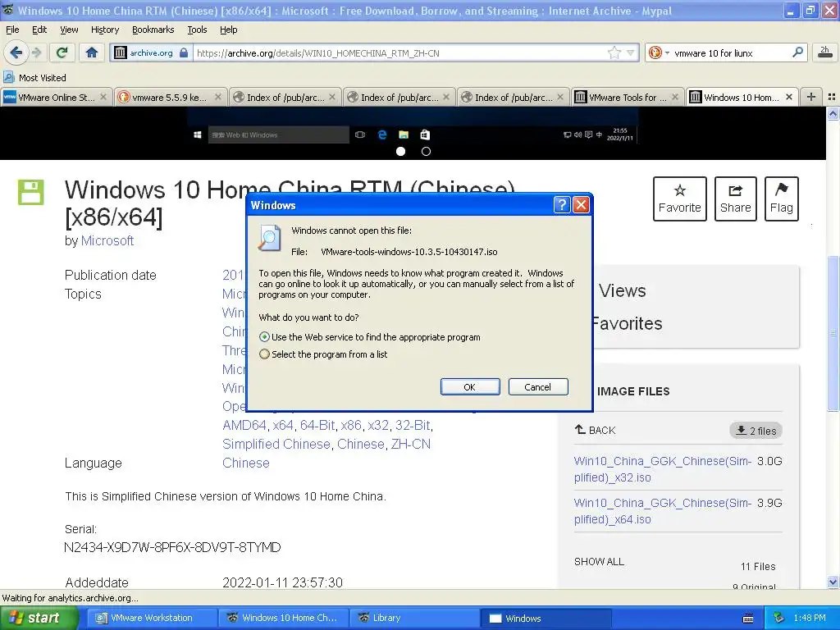The image size is (840, 630).
Task: Click the 1:48 PM clock
Action: pyautogui.click(x=810, y=619)
